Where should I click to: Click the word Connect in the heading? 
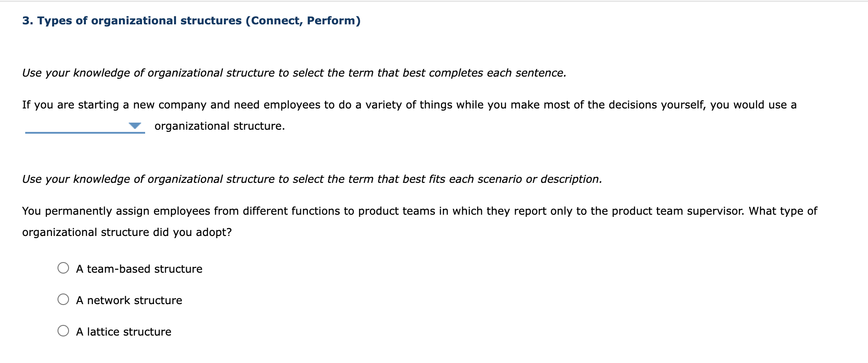[274, 20]
